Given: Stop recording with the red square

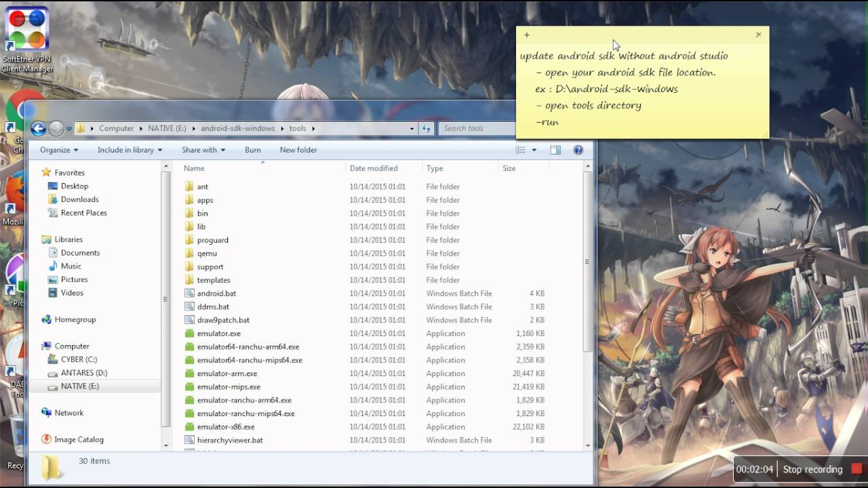Looking at the screenshot, I should pos(857,469).
